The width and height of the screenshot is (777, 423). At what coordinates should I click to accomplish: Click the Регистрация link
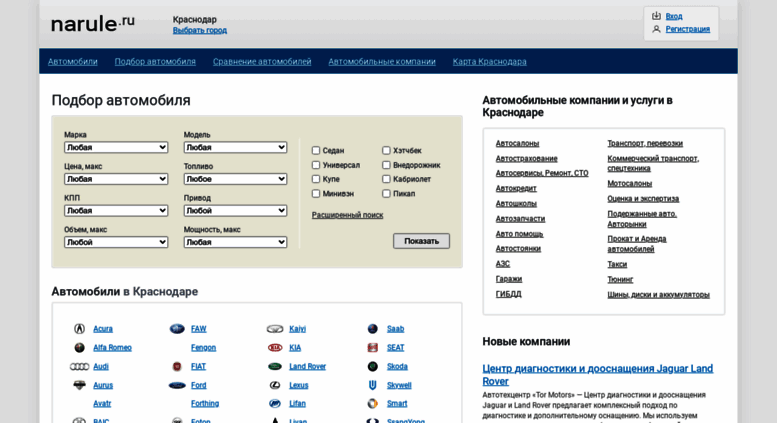click(x=688, y=29)
